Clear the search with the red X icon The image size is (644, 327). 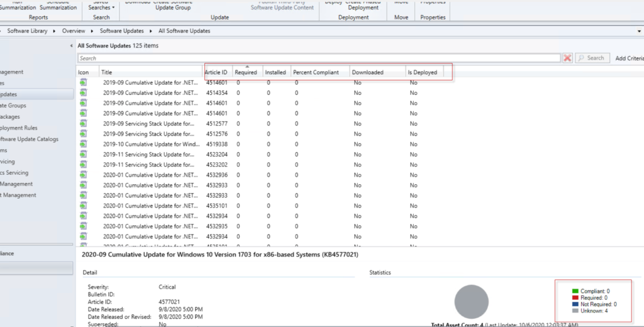568,58
